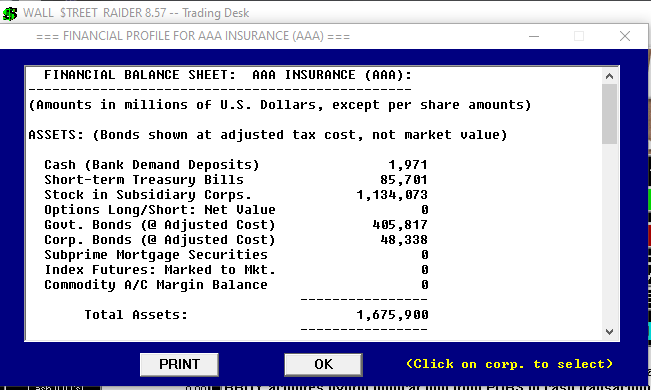
Task: Click the Wall Street Raider dollar-sign app icon
Action: (x=10, y=13)
